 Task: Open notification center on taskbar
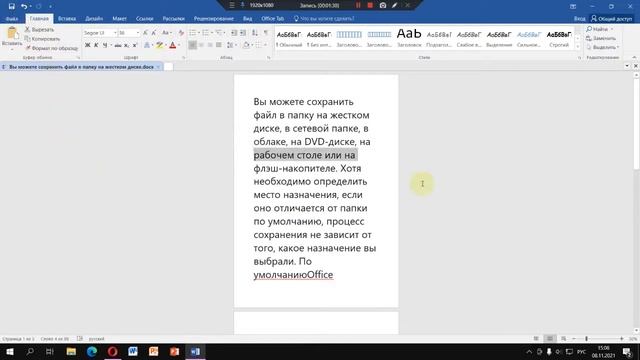(627, 351)
